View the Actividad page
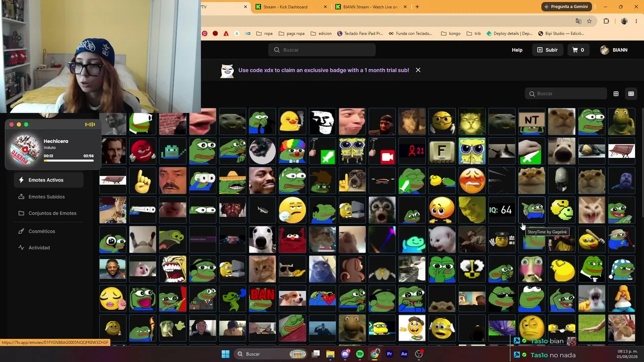The height and width of the screenshot is (362, 644). 39,247
